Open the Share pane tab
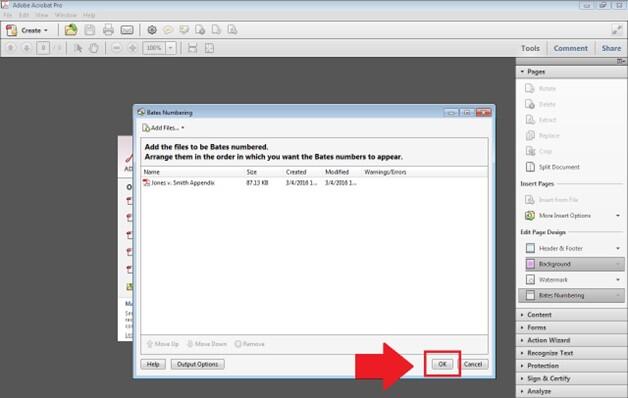The width and height of the screenshot is (628, 398). [x=611, y=48]
